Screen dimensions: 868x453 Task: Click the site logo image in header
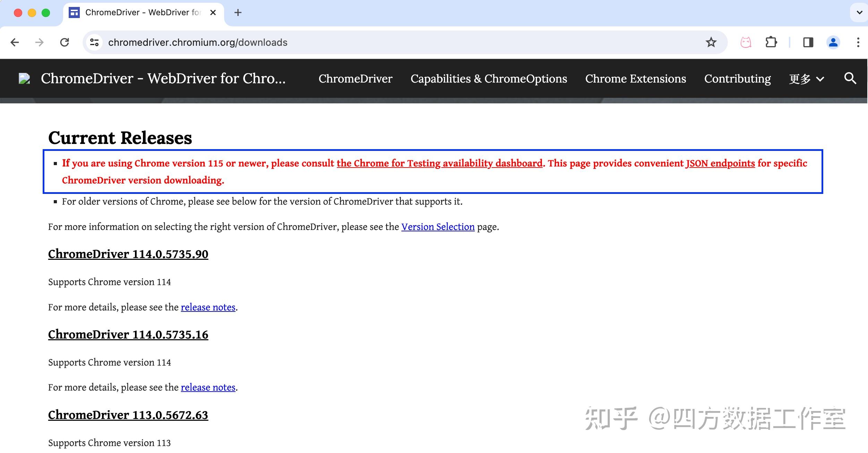click(24, 78)
